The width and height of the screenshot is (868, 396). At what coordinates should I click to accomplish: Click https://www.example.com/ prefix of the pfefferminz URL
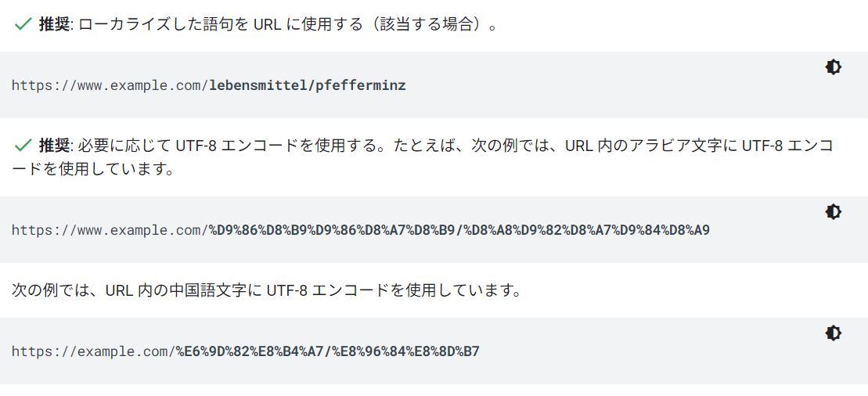[x=110, y=85]
